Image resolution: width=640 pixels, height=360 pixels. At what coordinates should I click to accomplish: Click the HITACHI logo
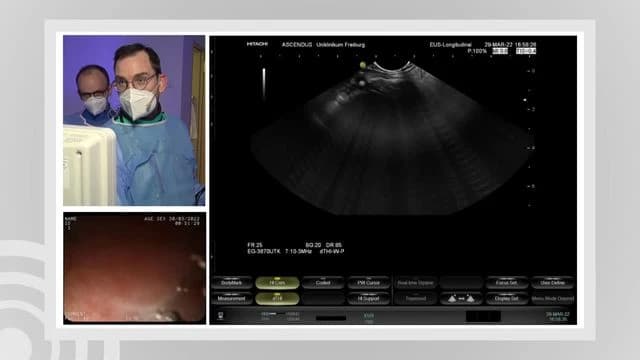pos(257,44)
